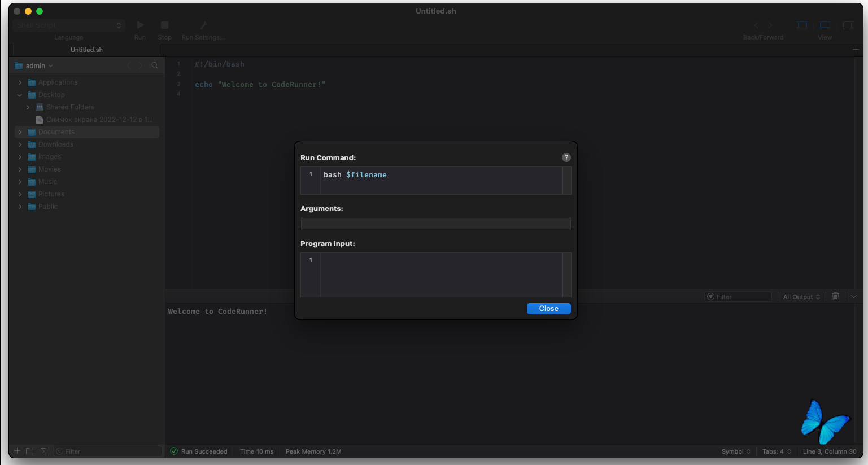Select the Public folder row

pyautogui.click(x=87, y=207)
